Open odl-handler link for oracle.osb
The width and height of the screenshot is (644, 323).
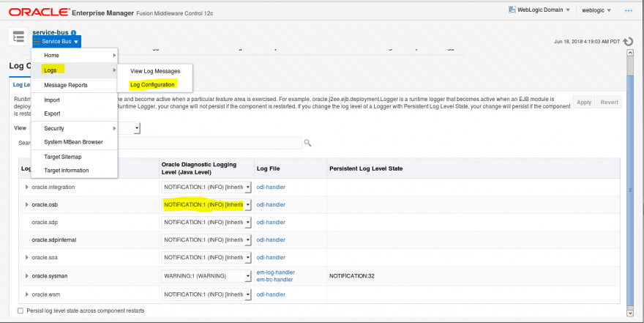point(271,204)
